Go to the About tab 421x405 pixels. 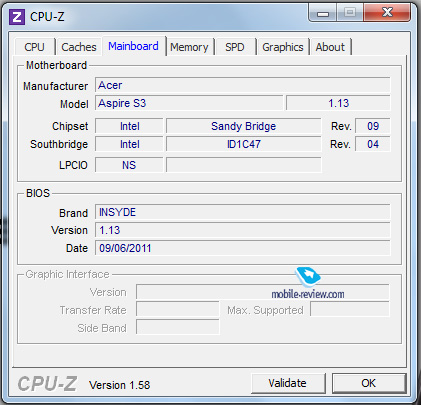tap(330, 47)
